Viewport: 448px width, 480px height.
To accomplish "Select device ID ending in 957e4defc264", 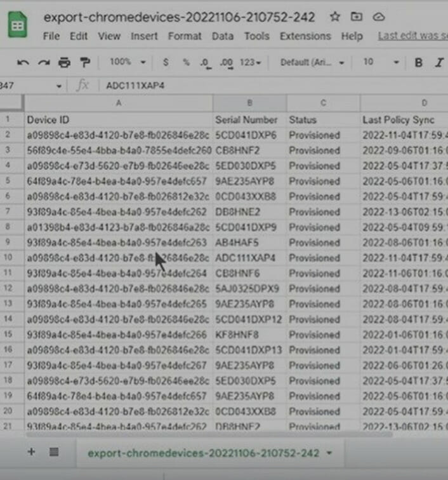I will [x=119, y=273].
